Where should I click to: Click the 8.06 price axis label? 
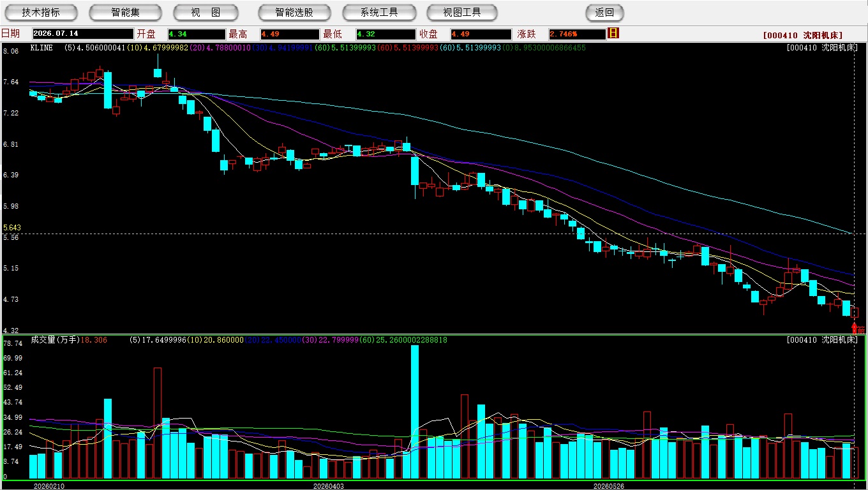pyautogui.click(x=10, y=51)
